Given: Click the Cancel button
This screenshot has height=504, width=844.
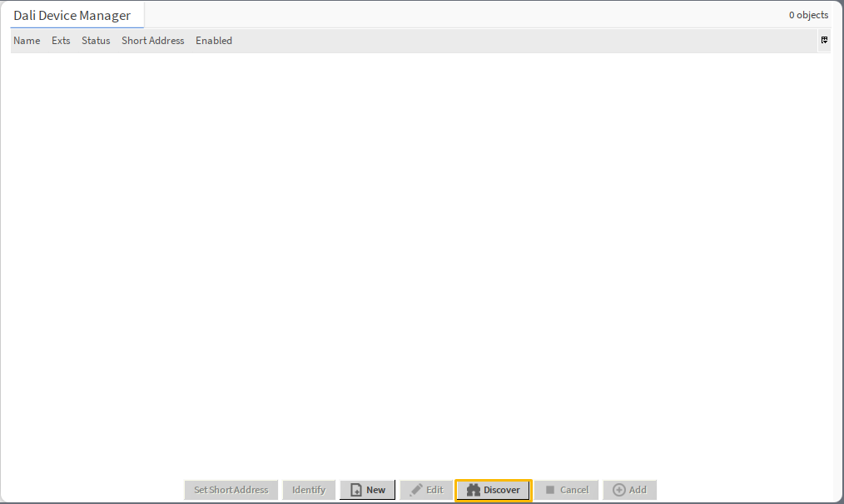Looking at the screenshot, I should click(x=567, y=490).
